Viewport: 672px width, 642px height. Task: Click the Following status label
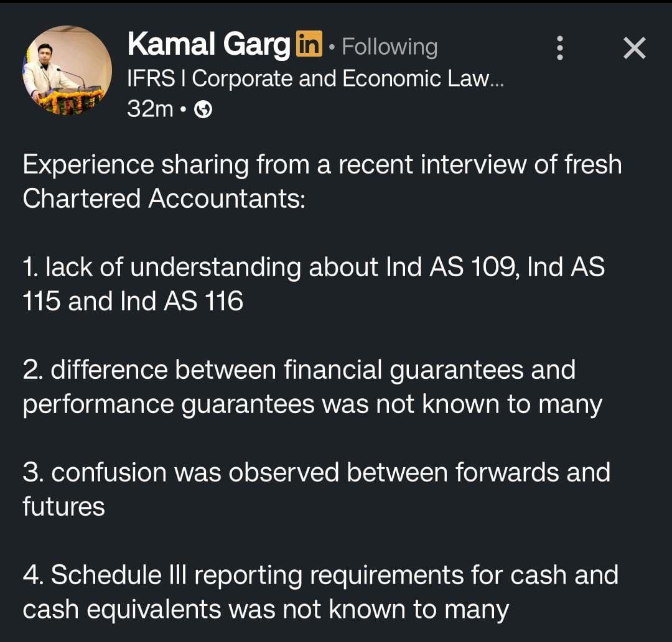coord(390,47)
